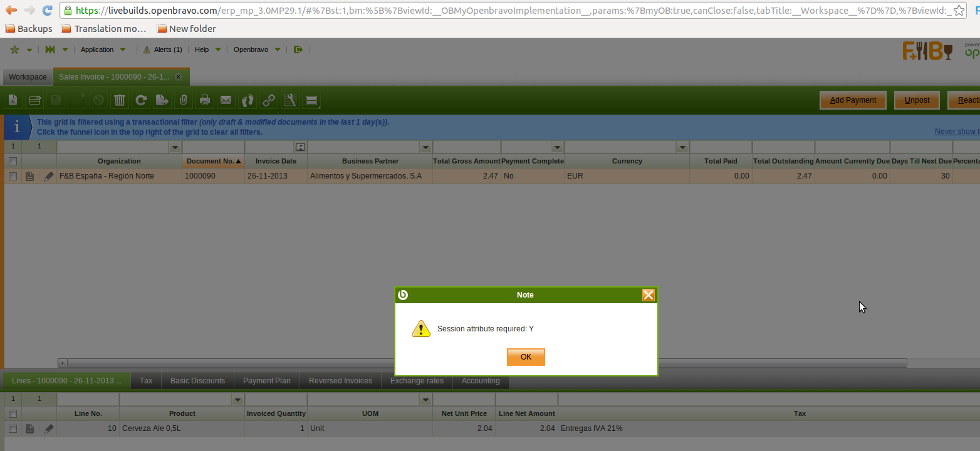This screenshot has height=451, width=980.
Task: Toggle the form and grid split view
Action: point(311,100)
